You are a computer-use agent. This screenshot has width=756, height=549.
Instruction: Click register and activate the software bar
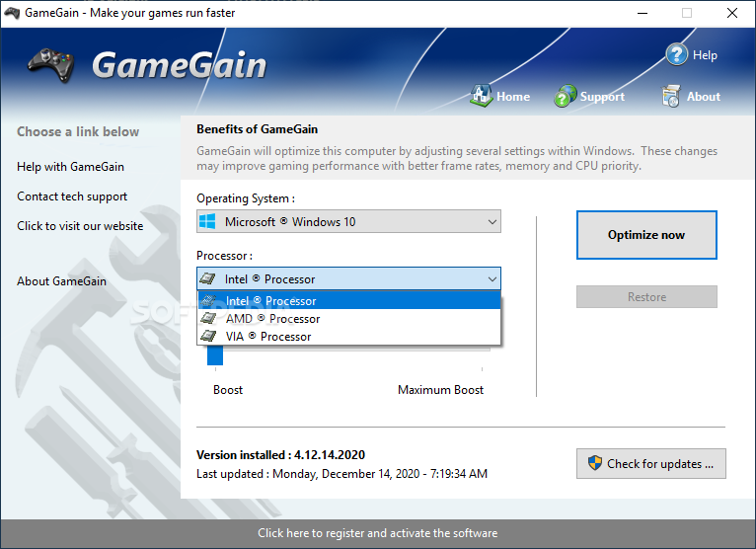pos(378,533)
